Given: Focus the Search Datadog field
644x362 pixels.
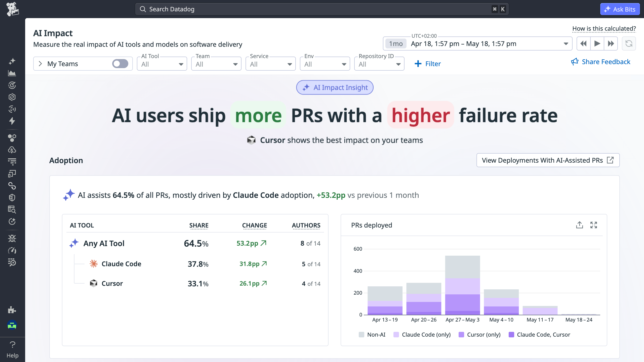Looking at the screenshot, I should click(x=322, y=9).
